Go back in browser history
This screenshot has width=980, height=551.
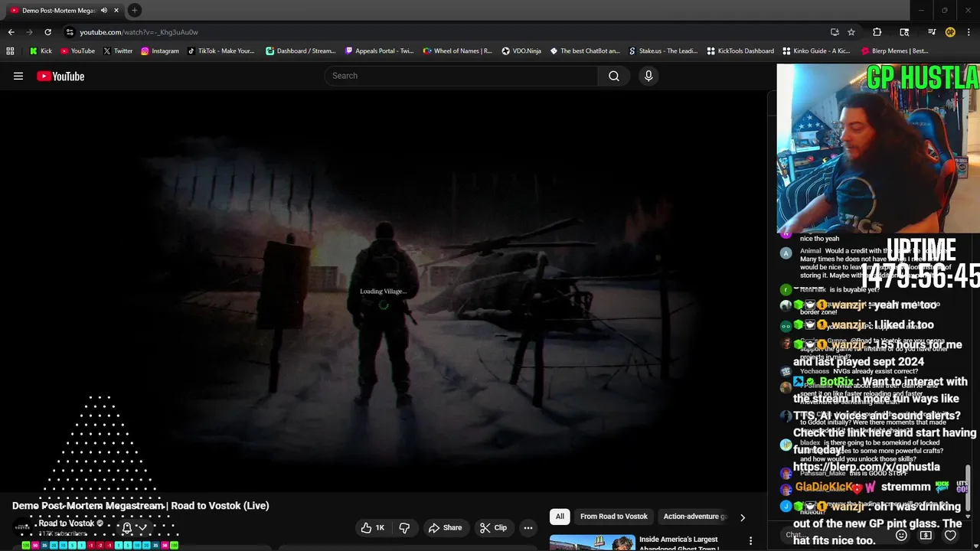pyautogui.click(x=11, y=32)
